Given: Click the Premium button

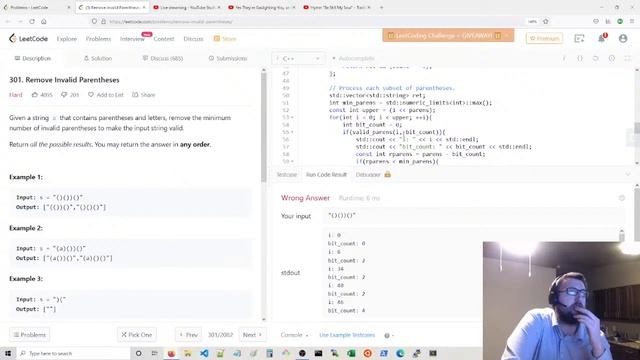Looking at the screenshot, I should click(x=544, y=38).
